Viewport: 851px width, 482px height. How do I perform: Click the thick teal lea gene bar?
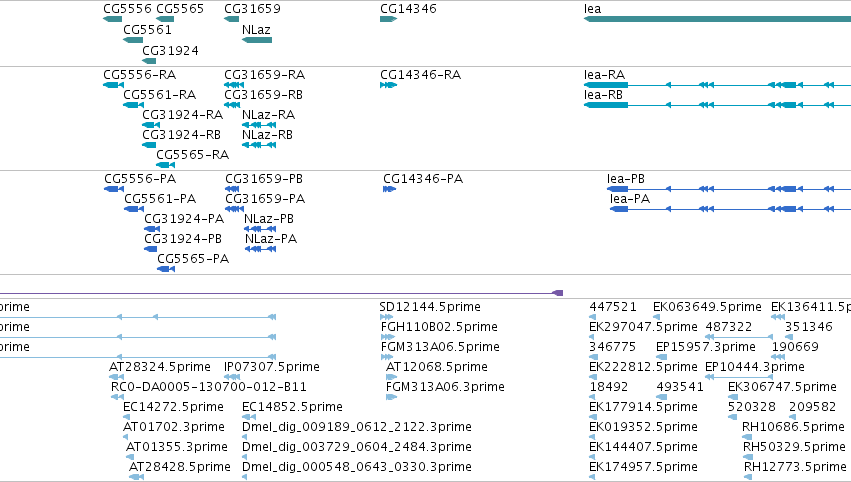717,19
